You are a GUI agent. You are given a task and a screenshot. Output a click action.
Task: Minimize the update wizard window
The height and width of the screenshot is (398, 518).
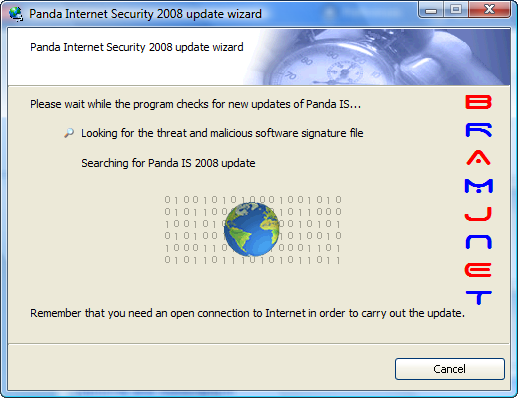(431, 10)
